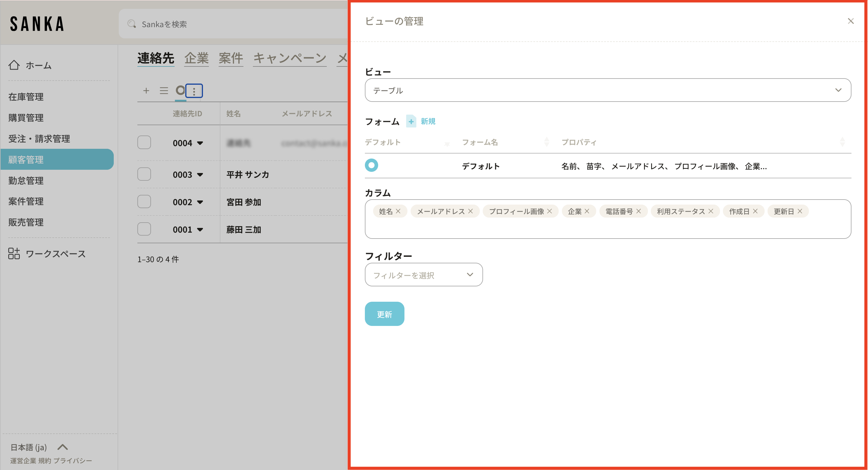This screenshot has height=470, width=868.
Task: Click the plus add-view icon
Action: tap(146, 91)
